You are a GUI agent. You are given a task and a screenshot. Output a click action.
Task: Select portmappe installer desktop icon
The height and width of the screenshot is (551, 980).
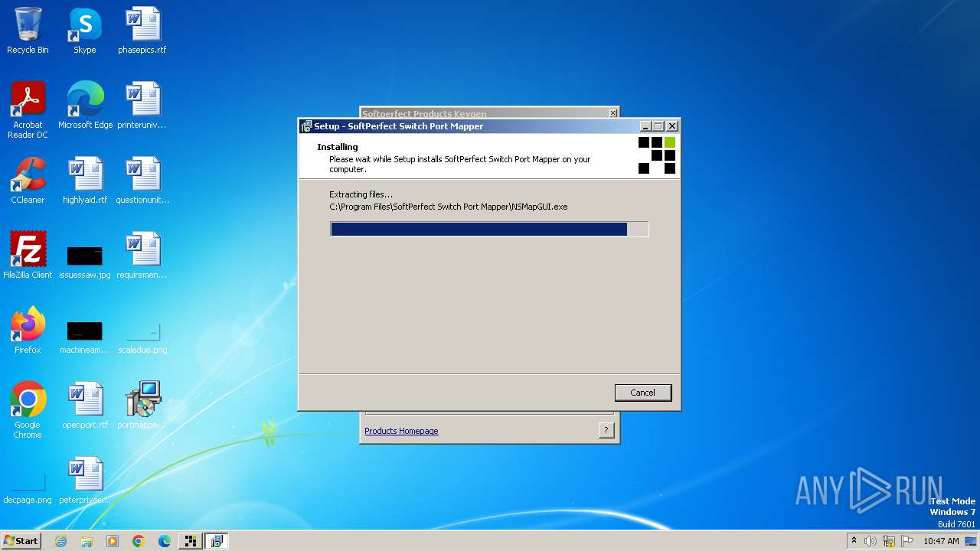pyautogui.click(x=142, y=406)
